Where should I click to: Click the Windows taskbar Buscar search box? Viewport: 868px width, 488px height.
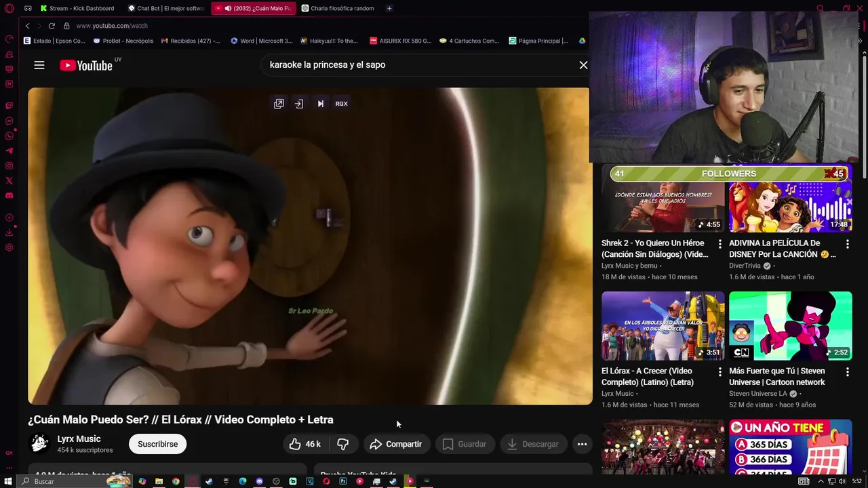point(75,481)
